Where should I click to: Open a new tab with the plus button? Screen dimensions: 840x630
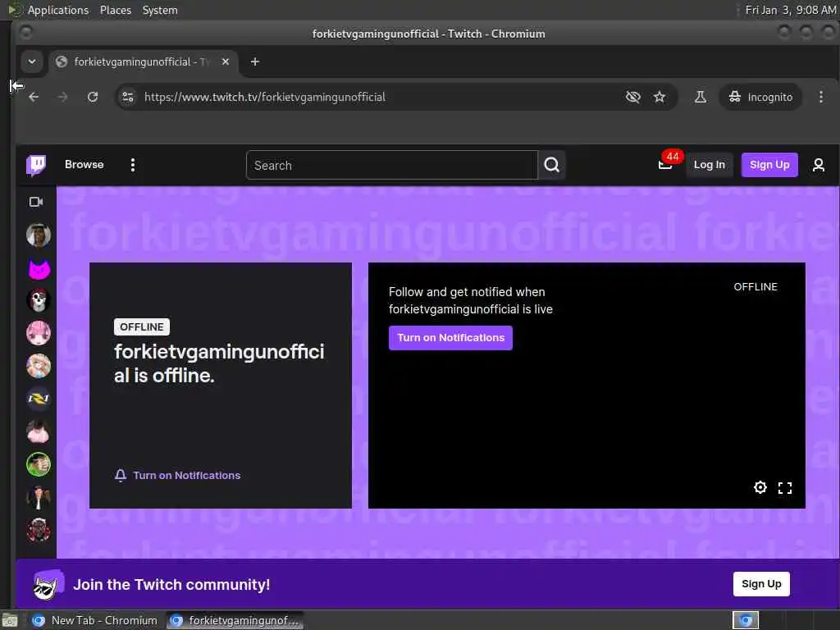[255, 62]
